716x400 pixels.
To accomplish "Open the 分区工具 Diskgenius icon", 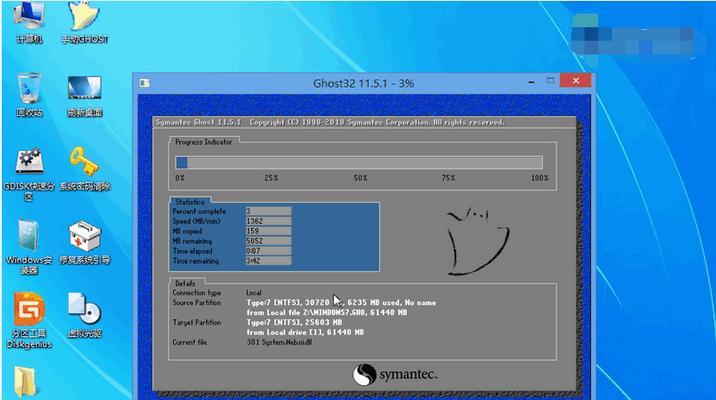I will click(29, 321).
